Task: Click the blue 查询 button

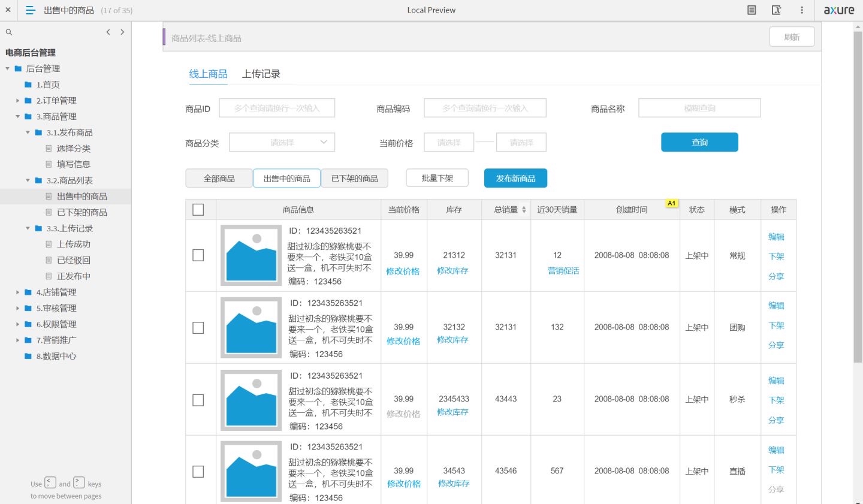Action: (699, 142)
